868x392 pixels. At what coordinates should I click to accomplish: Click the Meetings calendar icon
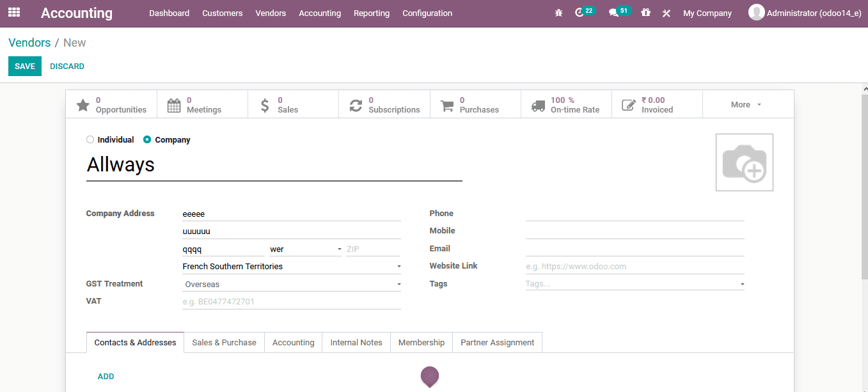click(x=174, y=105)
